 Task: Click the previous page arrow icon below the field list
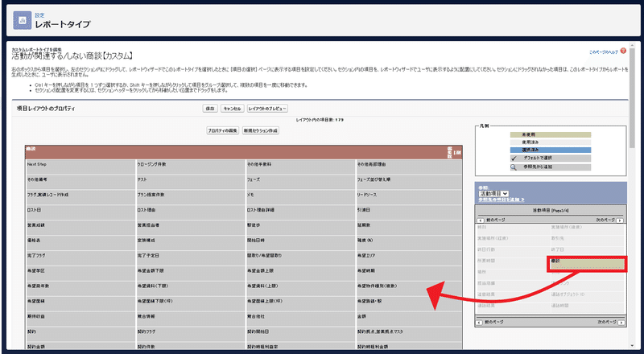pyautogui.click(x=480, y=323)
